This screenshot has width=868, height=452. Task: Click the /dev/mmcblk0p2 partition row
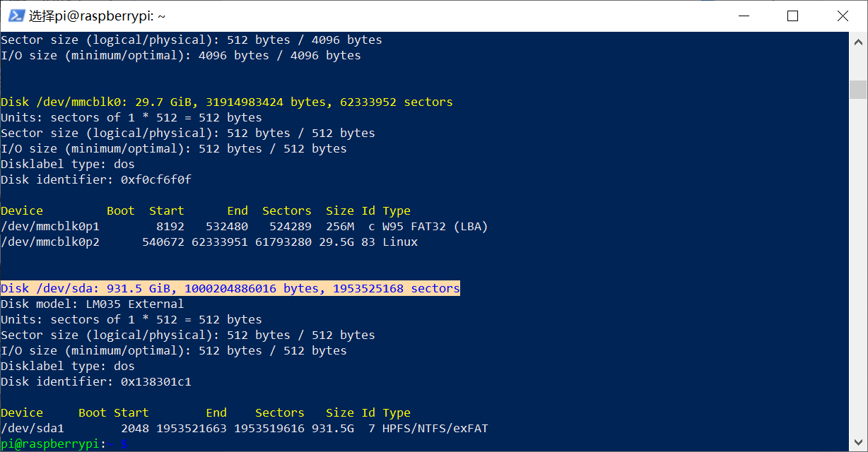[209, 242]
